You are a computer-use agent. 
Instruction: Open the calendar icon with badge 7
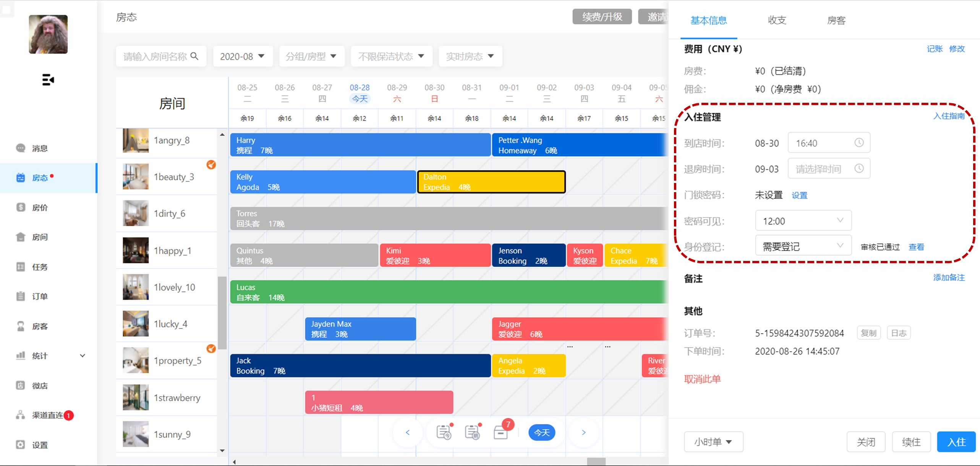tap(501, 432)
